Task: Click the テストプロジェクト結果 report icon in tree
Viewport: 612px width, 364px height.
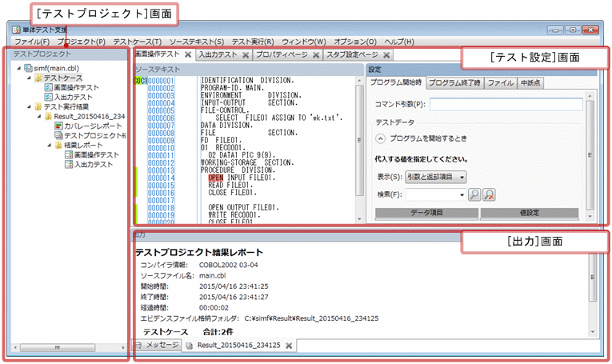Action: click(58, 135)
